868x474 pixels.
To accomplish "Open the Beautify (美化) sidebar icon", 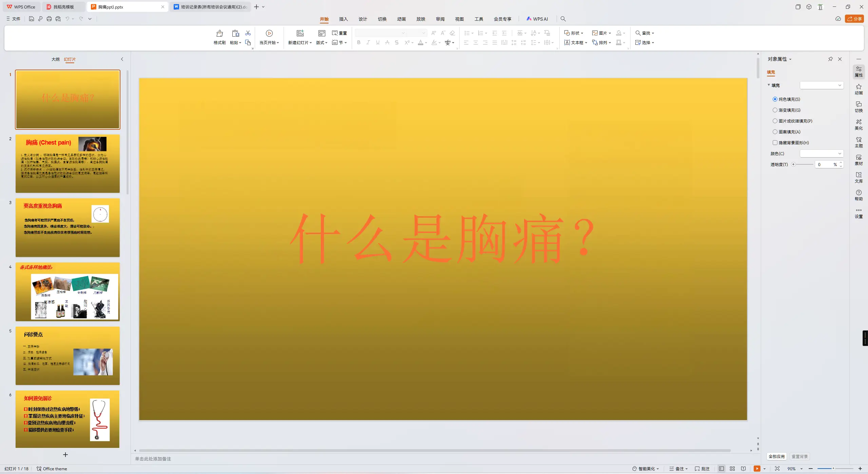I will [x=859, y=125].
